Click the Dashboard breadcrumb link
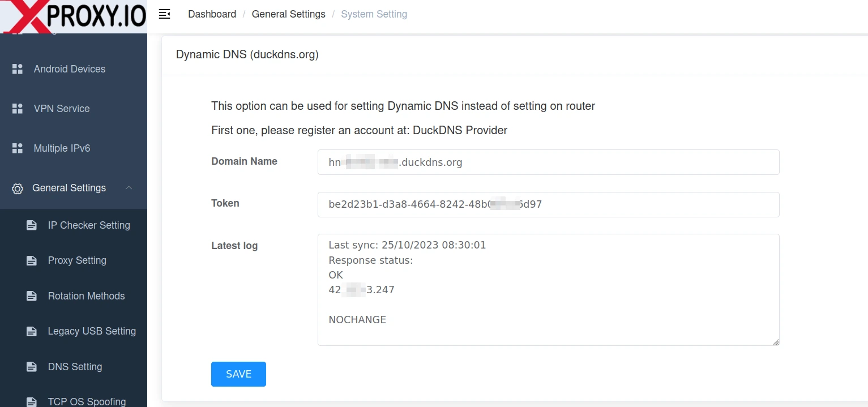The width and height of the screenshot is (868, 407). [x=212, y=14]
